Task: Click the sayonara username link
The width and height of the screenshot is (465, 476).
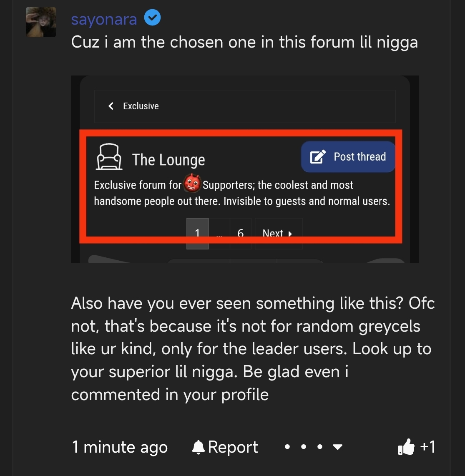Action: pos(104,19)
